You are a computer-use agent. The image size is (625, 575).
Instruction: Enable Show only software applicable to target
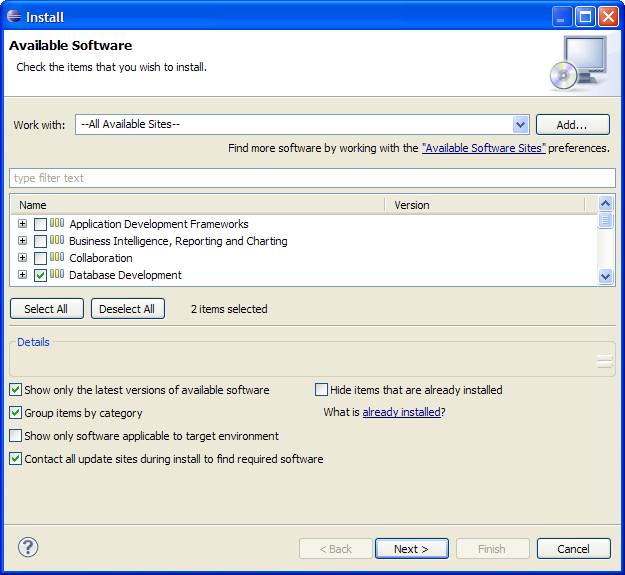click(16, 436)
